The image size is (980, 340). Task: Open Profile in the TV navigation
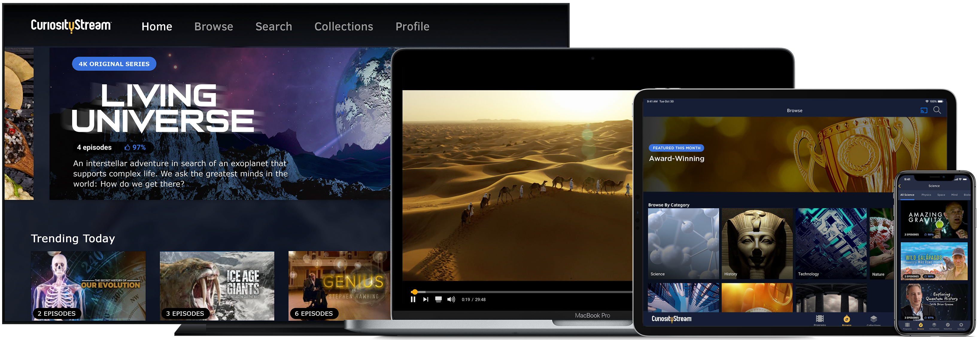tap(412, 26)
